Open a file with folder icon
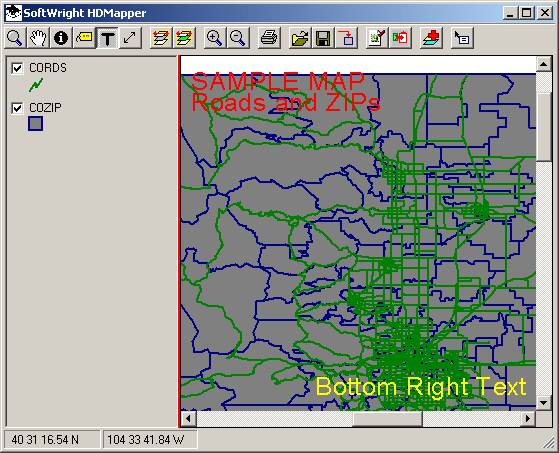 coord(300,38)
